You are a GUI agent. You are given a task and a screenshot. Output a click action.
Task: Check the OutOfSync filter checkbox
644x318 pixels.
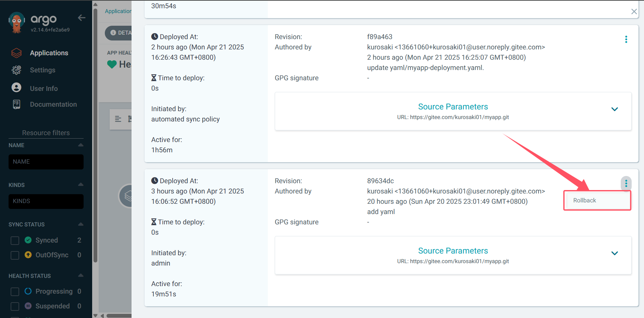15,255
